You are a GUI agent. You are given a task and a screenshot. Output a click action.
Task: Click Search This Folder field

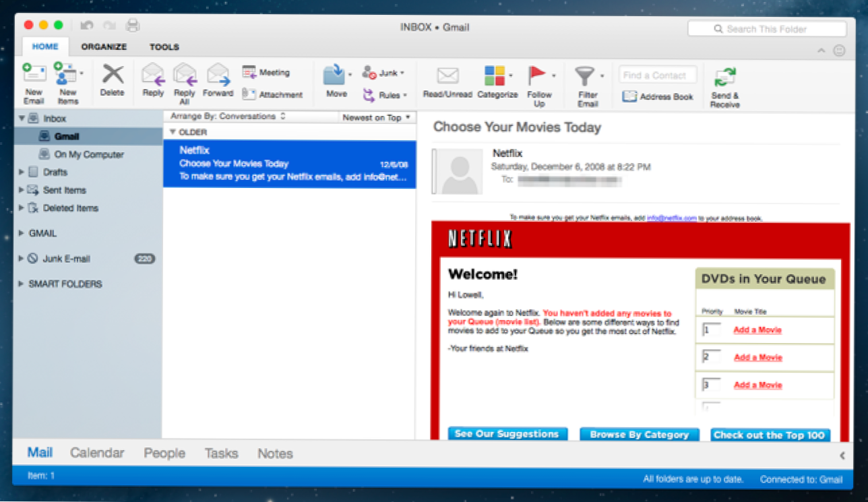767,29
